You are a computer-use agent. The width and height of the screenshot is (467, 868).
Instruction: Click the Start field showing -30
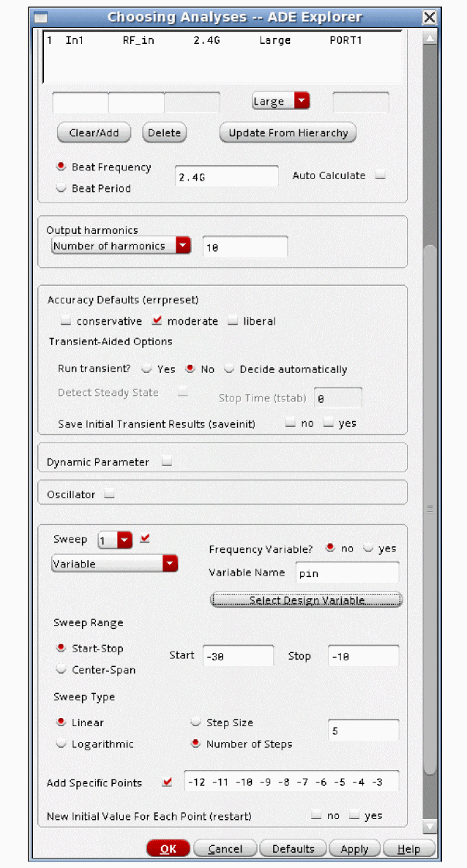click(238, 656)
